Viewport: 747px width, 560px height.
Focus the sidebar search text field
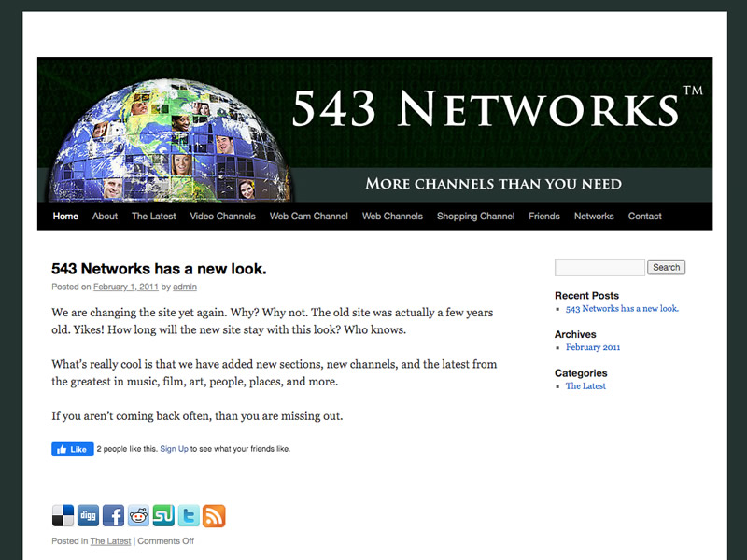coord(599,268)
